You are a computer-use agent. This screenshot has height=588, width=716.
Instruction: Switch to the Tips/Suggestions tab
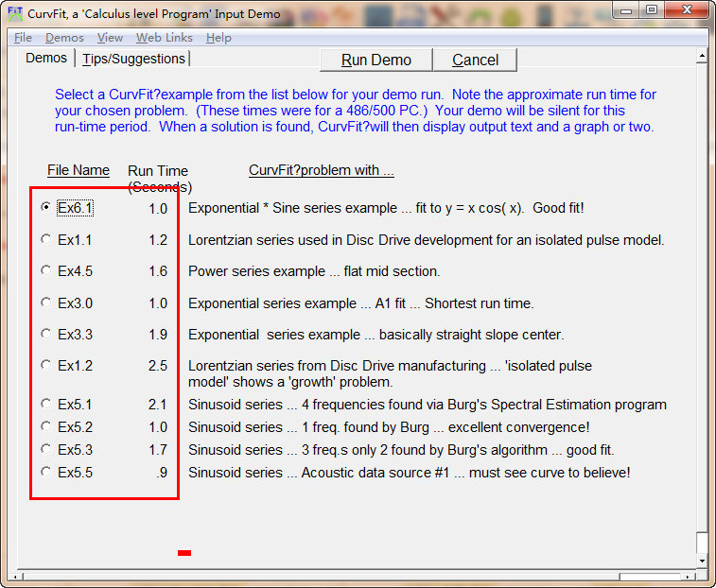133,59
